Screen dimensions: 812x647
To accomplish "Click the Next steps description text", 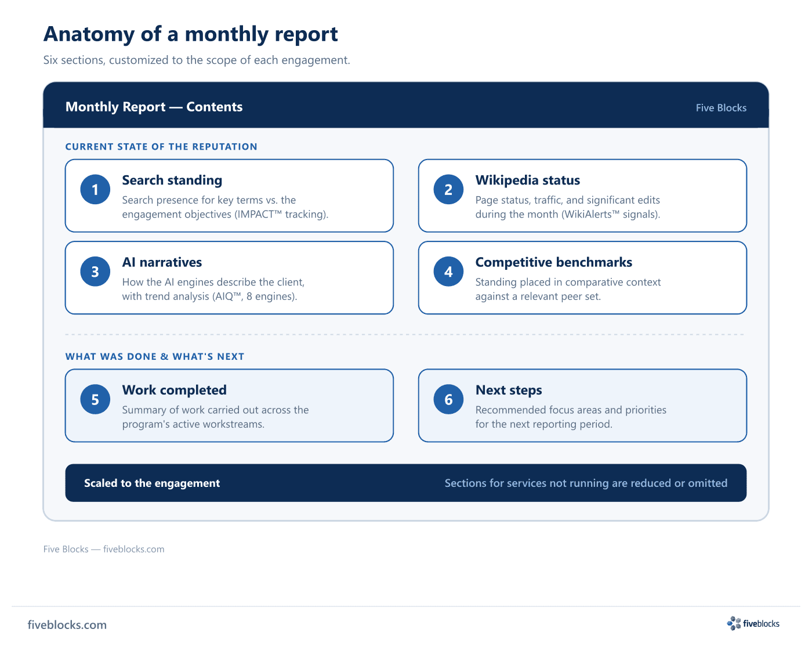I will (x=571, y=417).
